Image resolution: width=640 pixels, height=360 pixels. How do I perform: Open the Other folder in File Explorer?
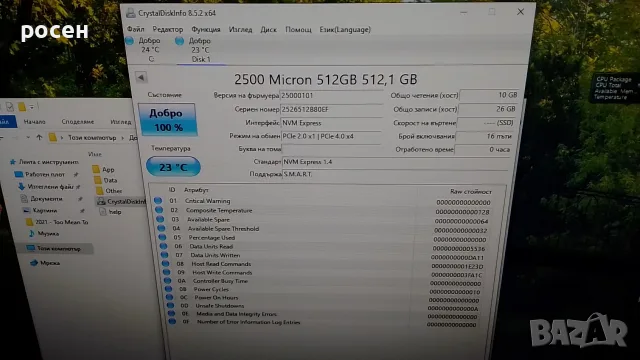pos(109,191)
